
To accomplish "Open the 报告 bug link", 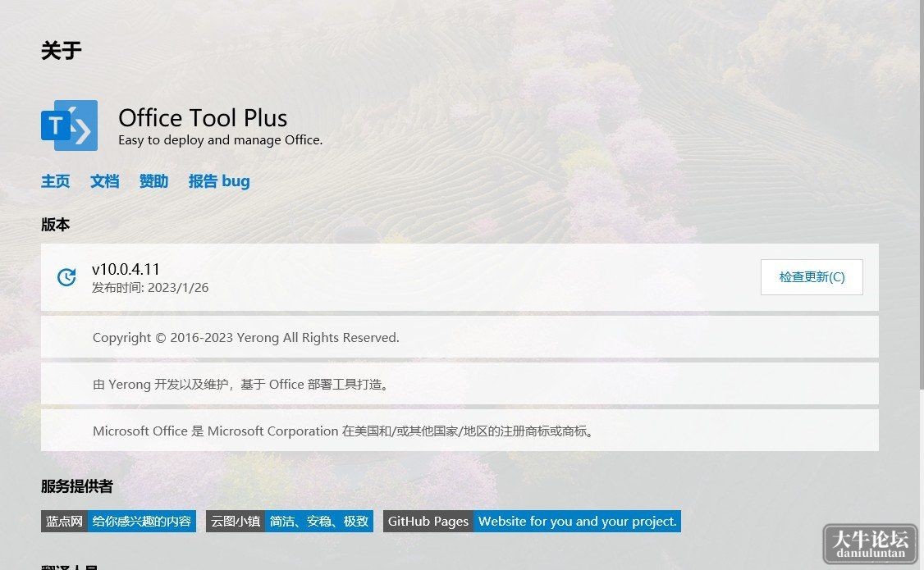I will pyautogui.click(x=219, y=181).
